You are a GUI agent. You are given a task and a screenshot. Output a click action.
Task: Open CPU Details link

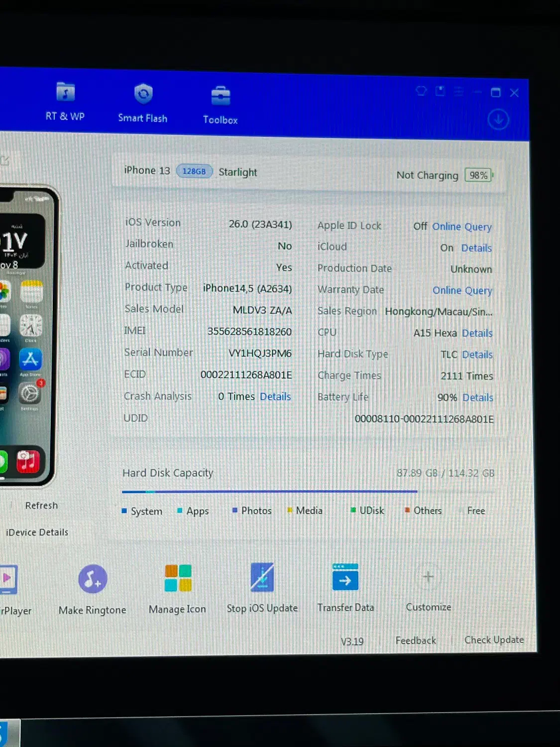tap(477, 333)
